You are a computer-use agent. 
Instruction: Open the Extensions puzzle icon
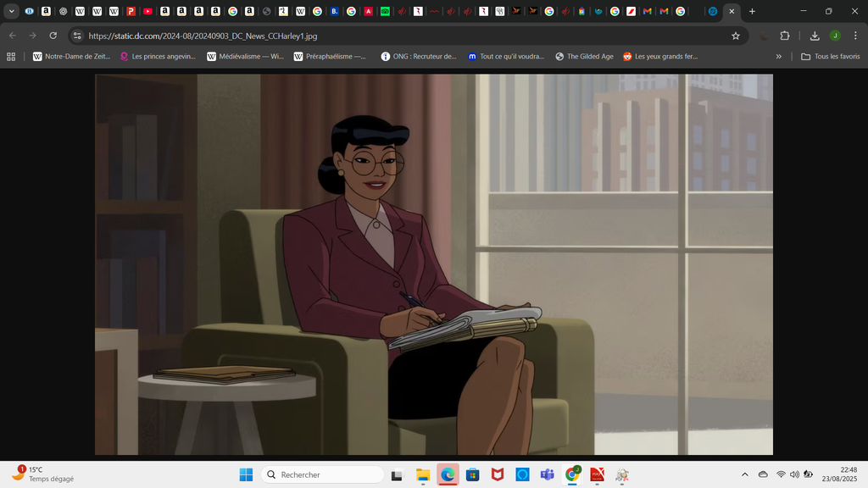coord(784,36)
